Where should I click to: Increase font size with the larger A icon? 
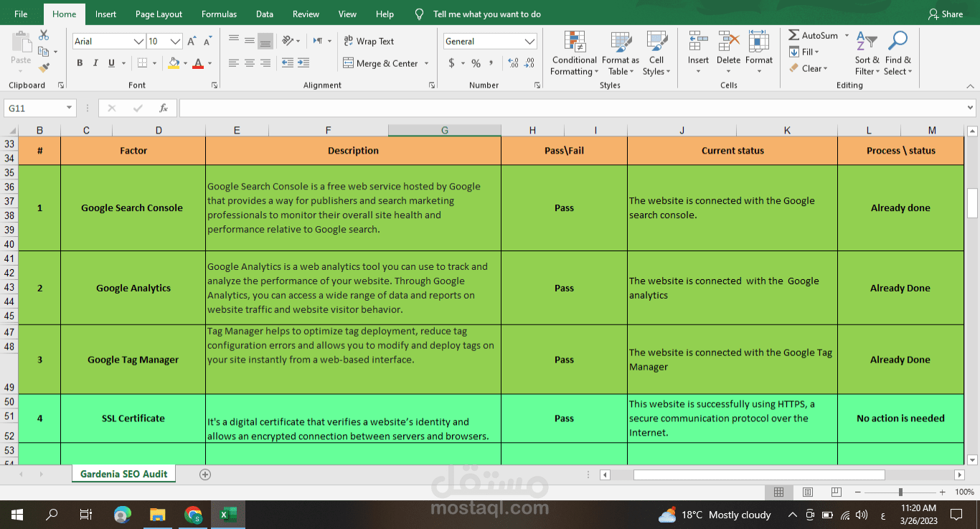click(192, 42)
